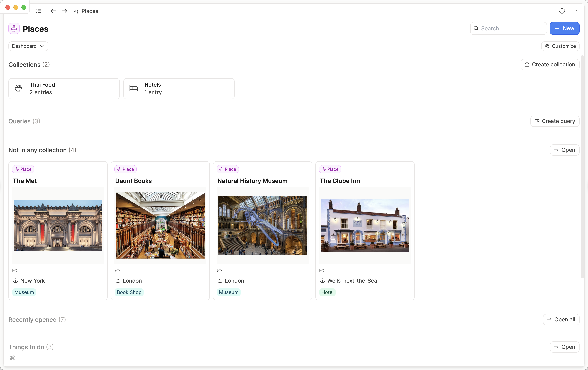Click the Hotel tag

tap(327, 292)
